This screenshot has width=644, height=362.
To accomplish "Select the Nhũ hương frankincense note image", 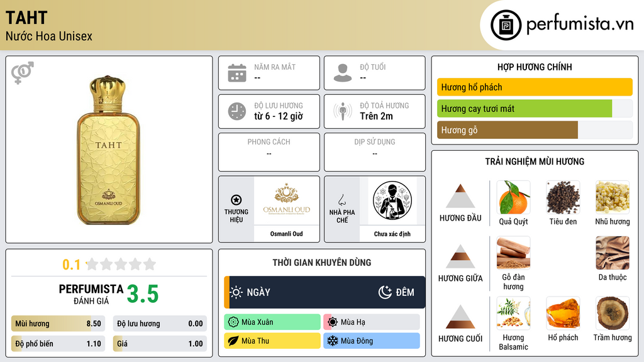I will [x=613, y=197].
